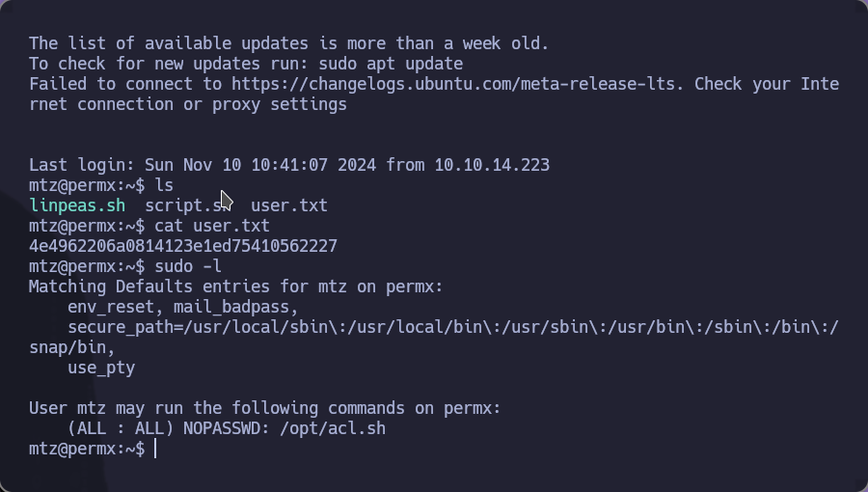This screenshot has height=492, width=868.
Task: Click the secure_path setting line
Action: (x=453, y=327)
